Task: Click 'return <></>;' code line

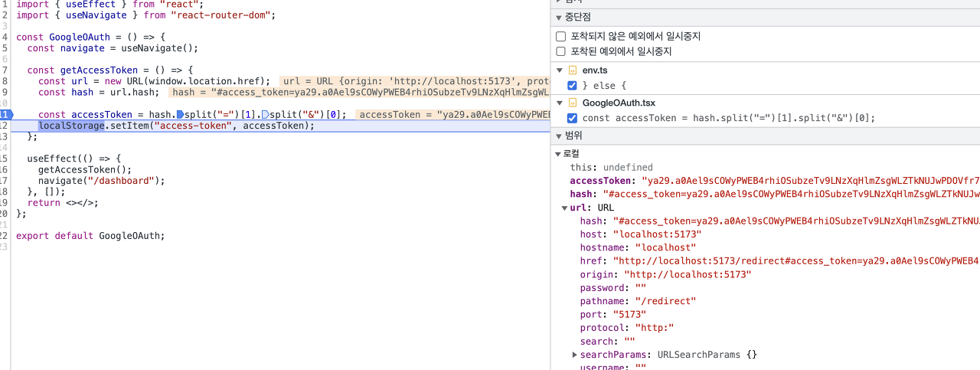Action: click(x=63, y=203)
